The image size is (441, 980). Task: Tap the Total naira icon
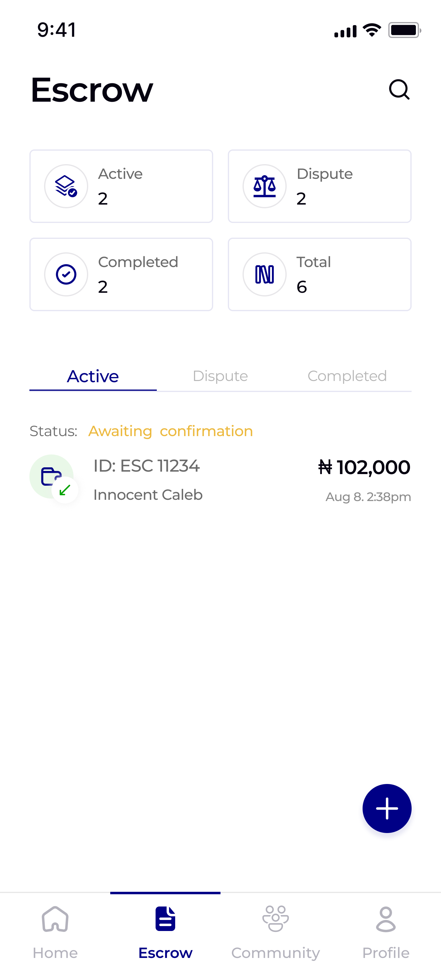265,274
